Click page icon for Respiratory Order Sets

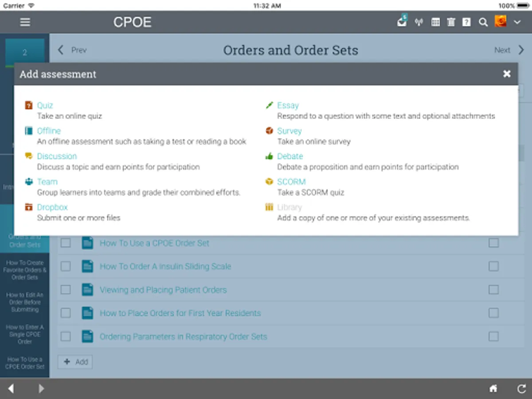click(x=88, y=336)
